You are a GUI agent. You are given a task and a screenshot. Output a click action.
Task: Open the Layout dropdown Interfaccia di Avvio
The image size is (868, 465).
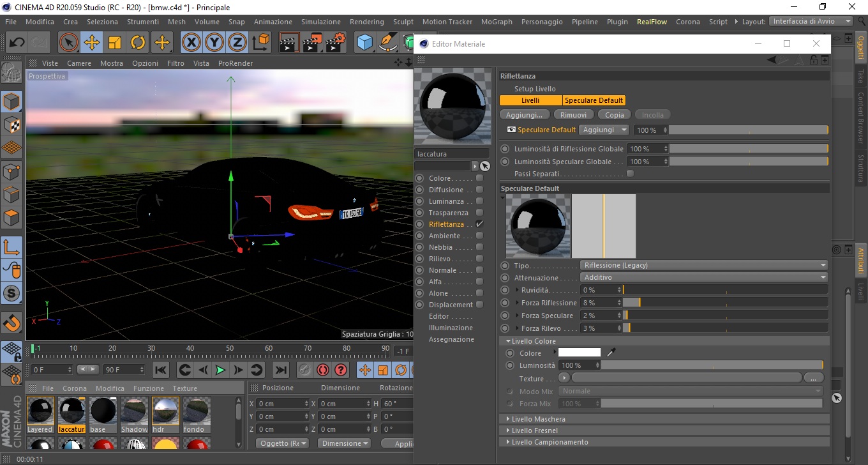coord(812,21)
